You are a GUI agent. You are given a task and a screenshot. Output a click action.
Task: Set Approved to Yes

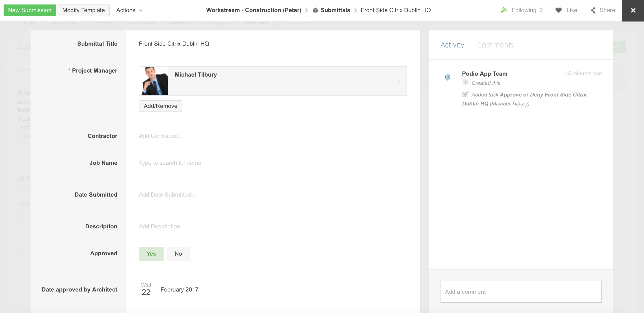[151, 254]
